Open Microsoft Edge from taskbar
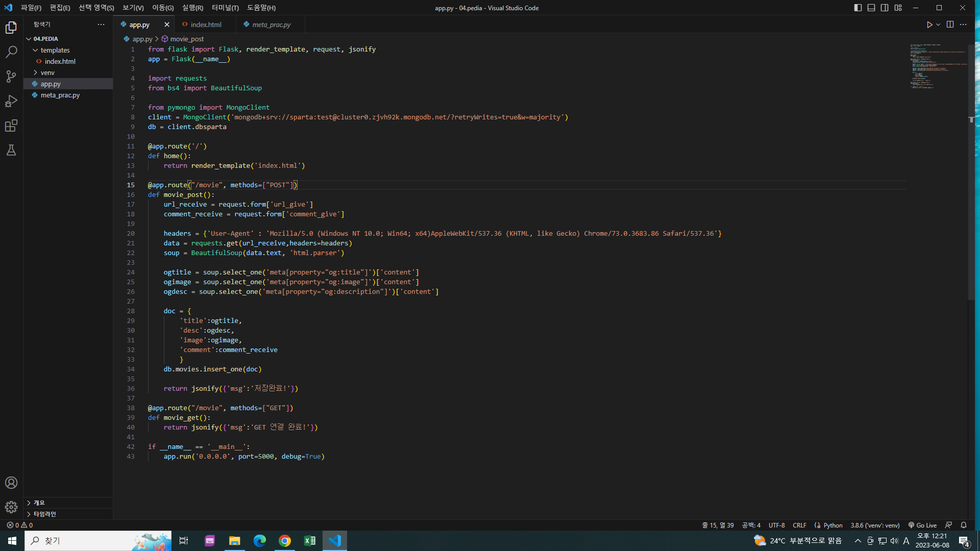Screen dimensions: 980x551 260,541
